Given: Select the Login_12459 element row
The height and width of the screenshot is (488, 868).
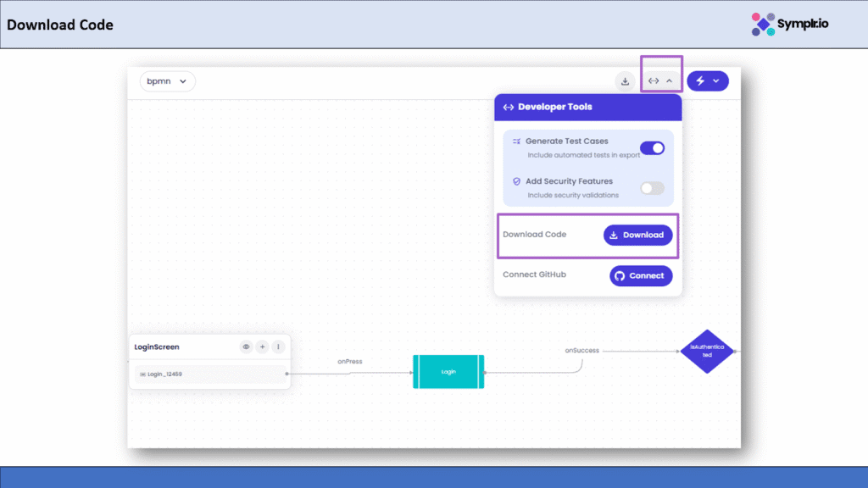Looking at the screenshot, I should pyautogui.click(x=209, y=374).
